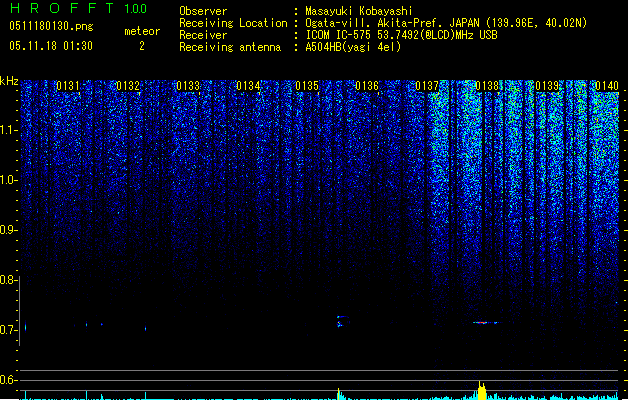Click the Observer label

click(x=203, y=11)
